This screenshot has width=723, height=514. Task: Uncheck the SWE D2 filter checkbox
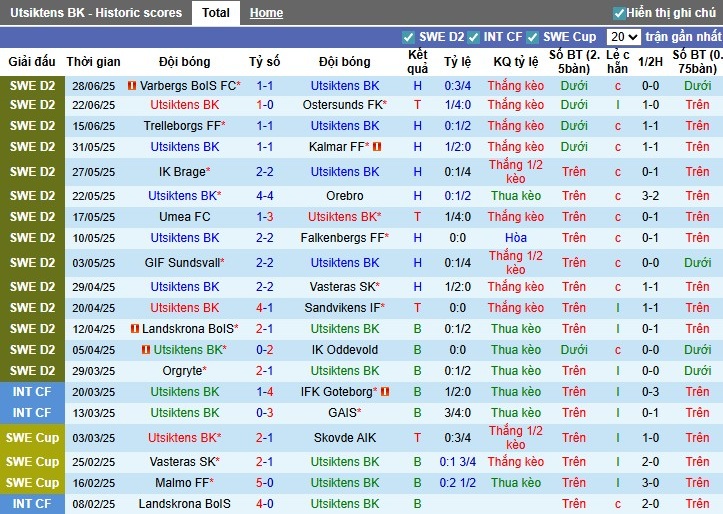pos(408,37)
